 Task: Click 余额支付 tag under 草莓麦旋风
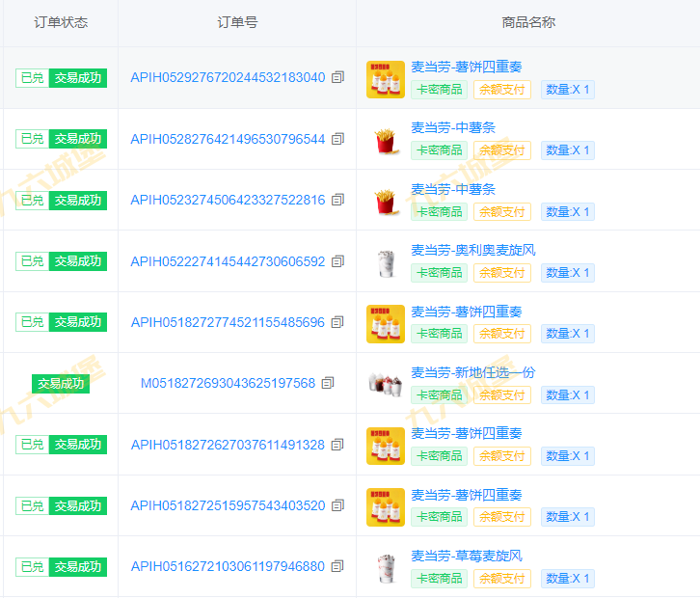[x=502, y=579]
